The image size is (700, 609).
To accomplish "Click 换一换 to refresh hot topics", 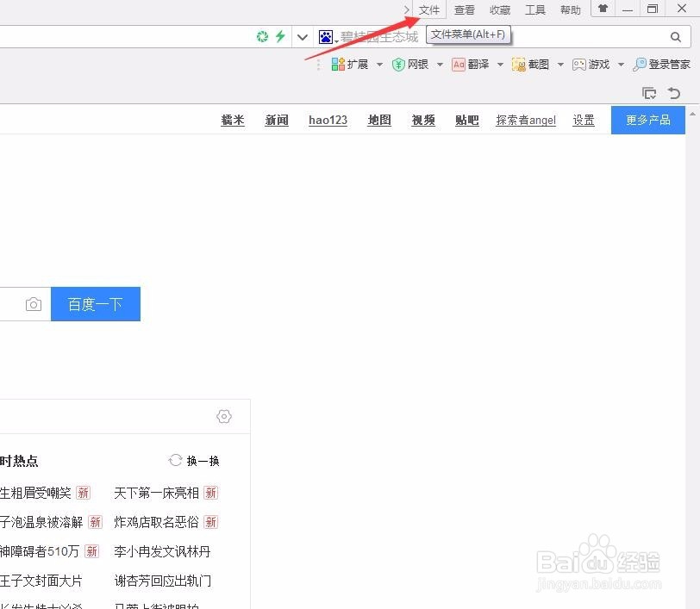I will coord(203,461).
